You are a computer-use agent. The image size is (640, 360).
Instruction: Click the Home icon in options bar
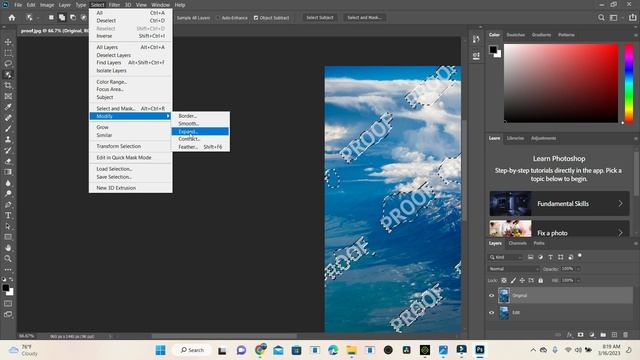pos(12,18)
